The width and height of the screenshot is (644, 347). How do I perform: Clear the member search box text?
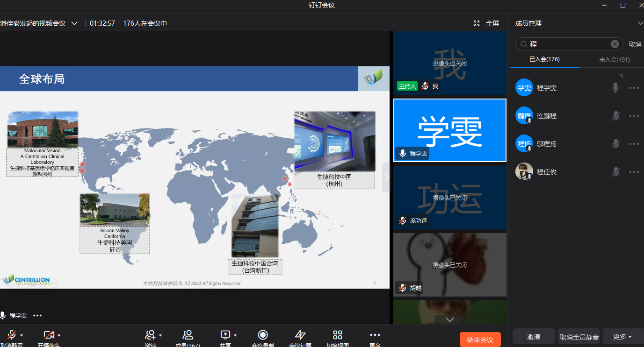click(615, 44)
